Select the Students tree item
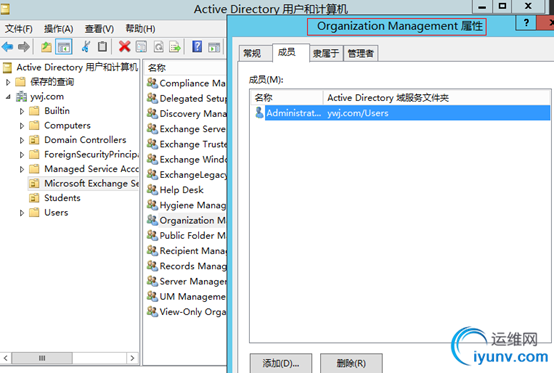Image resolution: width=554 pixels, height=373 pixels. [x=62, y=198]
